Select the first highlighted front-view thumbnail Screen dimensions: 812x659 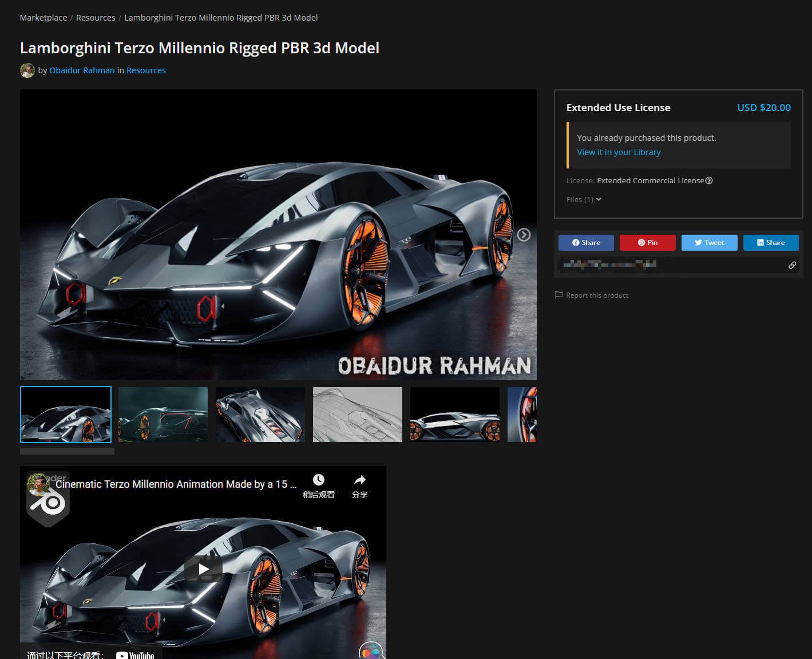(x=66, y=415)
